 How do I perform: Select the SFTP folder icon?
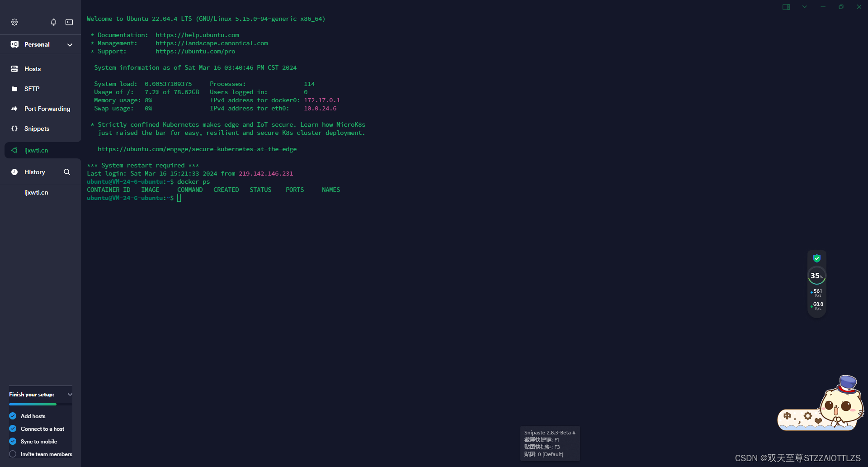[14, 89]
